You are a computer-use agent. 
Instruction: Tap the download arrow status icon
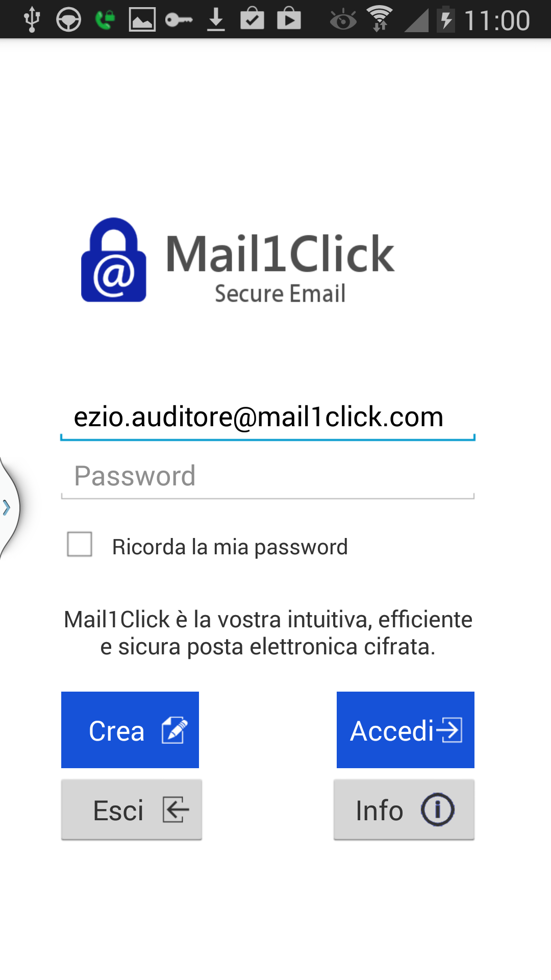tap(216, 19)
